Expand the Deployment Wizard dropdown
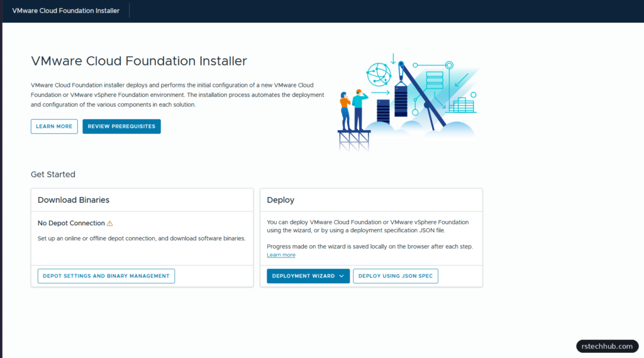This screenshot has width=644, height=358. click(308, 276)
